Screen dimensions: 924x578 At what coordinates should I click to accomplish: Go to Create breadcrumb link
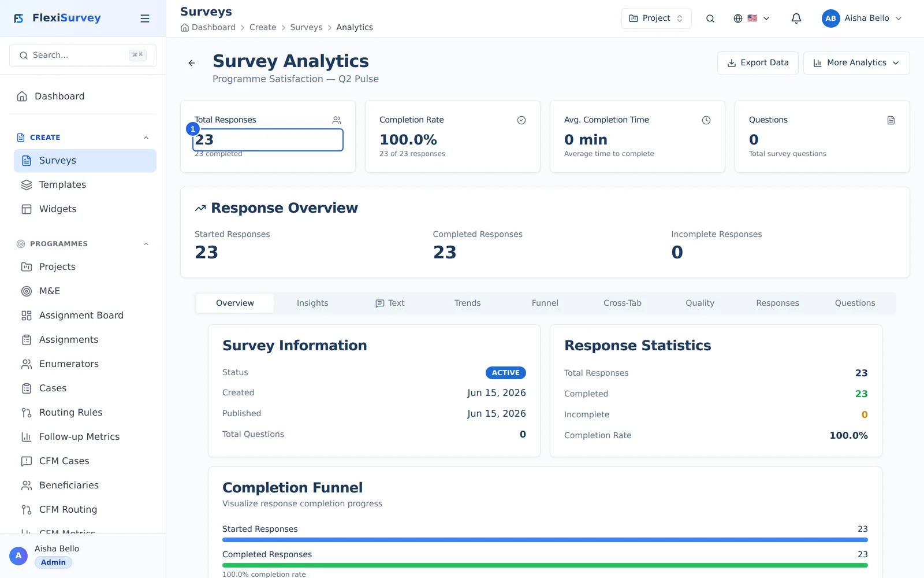pyautogui.click(x=263, y=27)
